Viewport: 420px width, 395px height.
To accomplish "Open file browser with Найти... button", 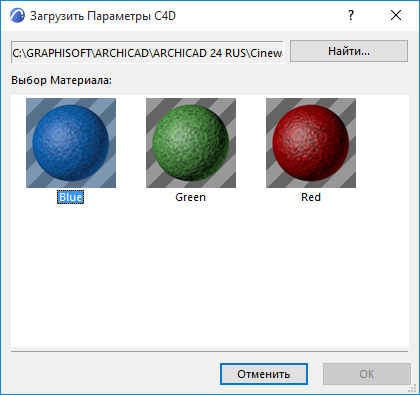I will pyautogui.click(x=349, y=51).
